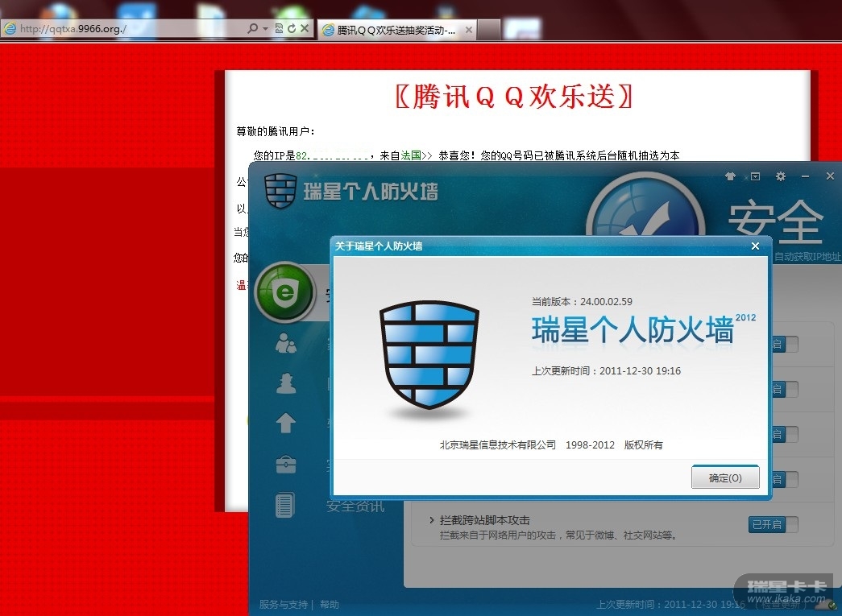Click the 关于瑞星个人防火墙 dialog title
842x616 pixels.
click(379, 246)
